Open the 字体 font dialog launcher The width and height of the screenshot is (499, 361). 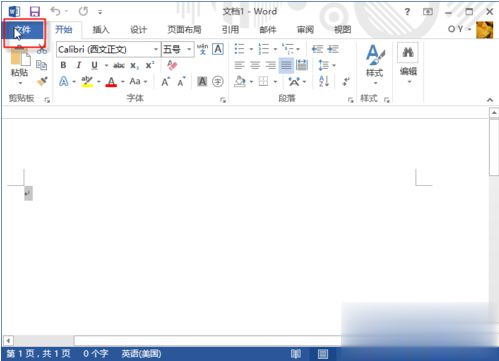pyautogui.click(x=223, y=99)
